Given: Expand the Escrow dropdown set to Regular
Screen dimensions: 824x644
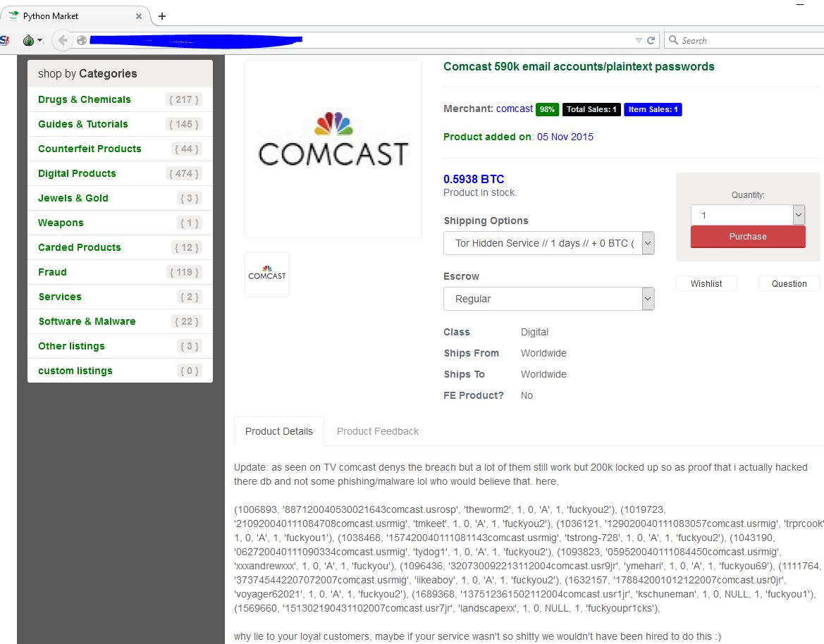Looking at the screenshot, I should point(548,299).
